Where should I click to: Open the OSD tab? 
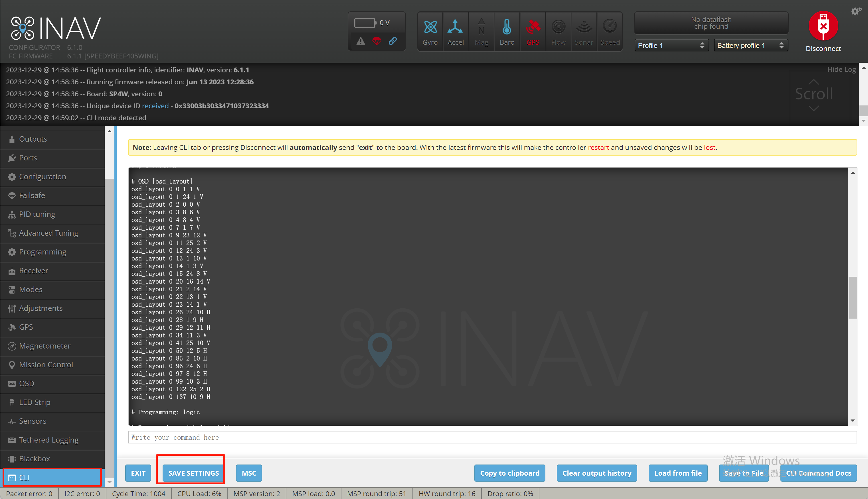pyautogui.click(x=52, y=384)
